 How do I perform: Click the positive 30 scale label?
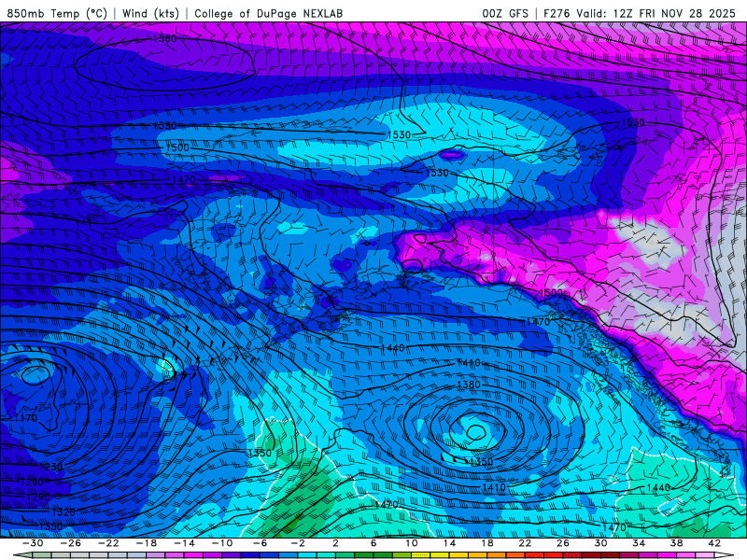600,543
